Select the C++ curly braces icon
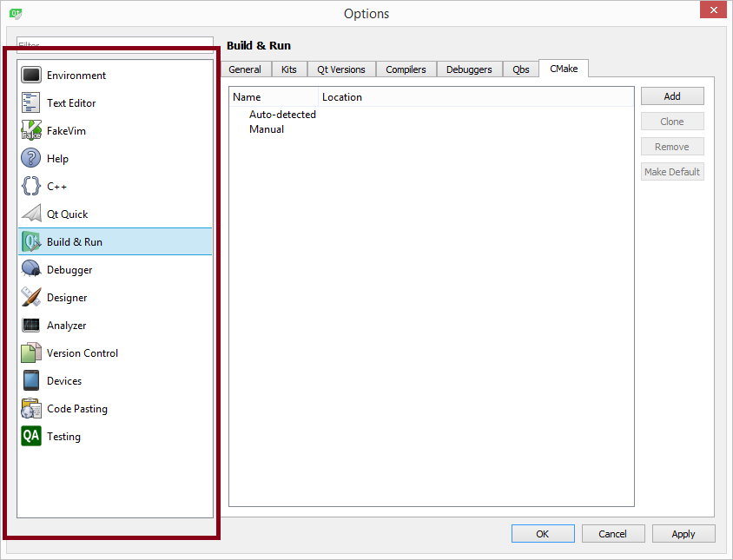The height and width of the screenshot is (560, 733). click(x=31, y=187)
